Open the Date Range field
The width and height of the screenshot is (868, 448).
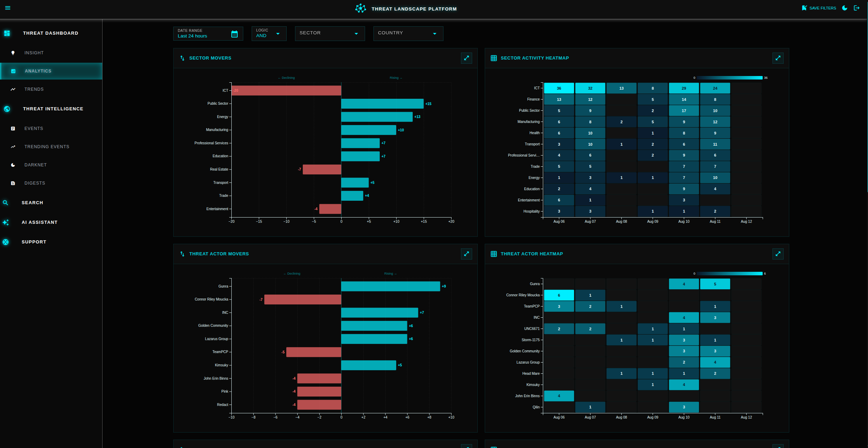click(x=208, y=34)
